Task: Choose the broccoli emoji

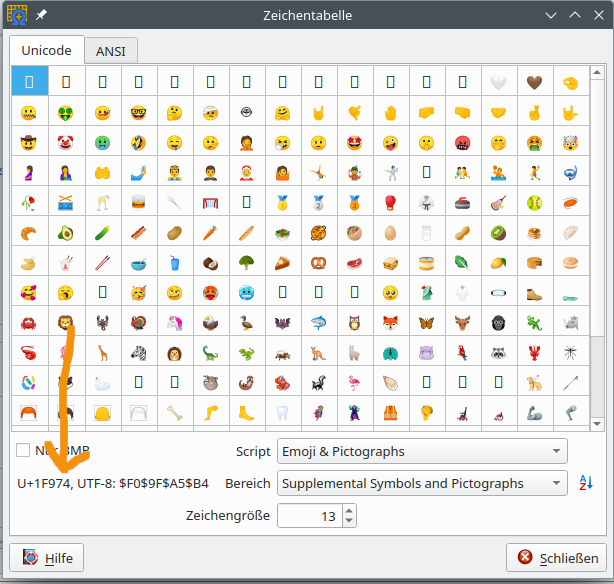Action: [246, 263]
